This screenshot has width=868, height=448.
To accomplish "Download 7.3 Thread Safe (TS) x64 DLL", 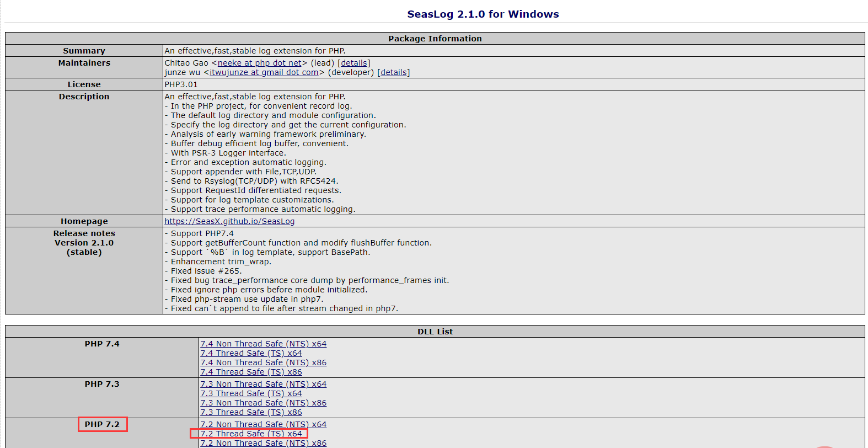I will tap(251, 393).
